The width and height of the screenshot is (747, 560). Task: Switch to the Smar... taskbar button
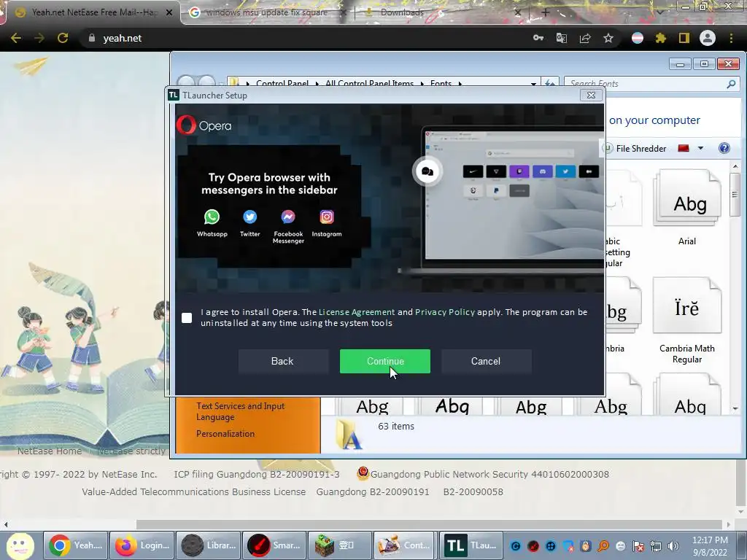[x=275, y=545]
